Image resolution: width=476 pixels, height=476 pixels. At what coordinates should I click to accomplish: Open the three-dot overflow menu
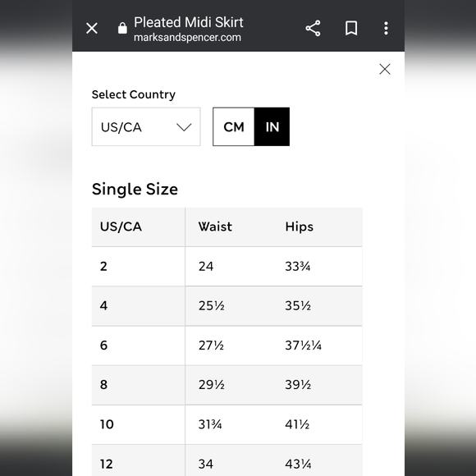(x=386, y=28)
